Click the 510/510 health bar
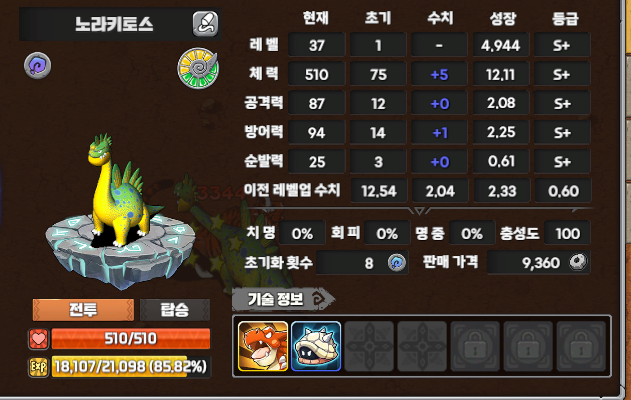 point(131,339)
